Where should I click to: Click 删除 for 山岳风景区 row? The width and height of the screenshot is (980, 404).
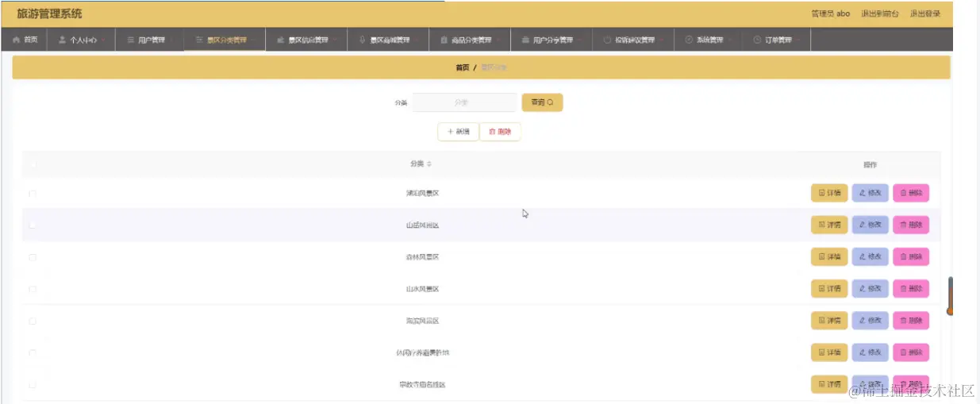click(911, 225)
